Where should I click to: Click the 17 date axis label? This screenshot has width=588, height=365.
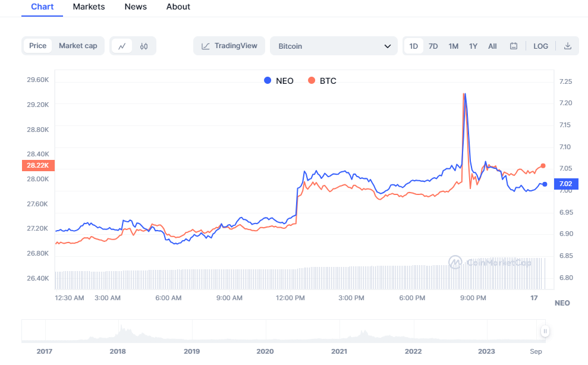(534, 298)
